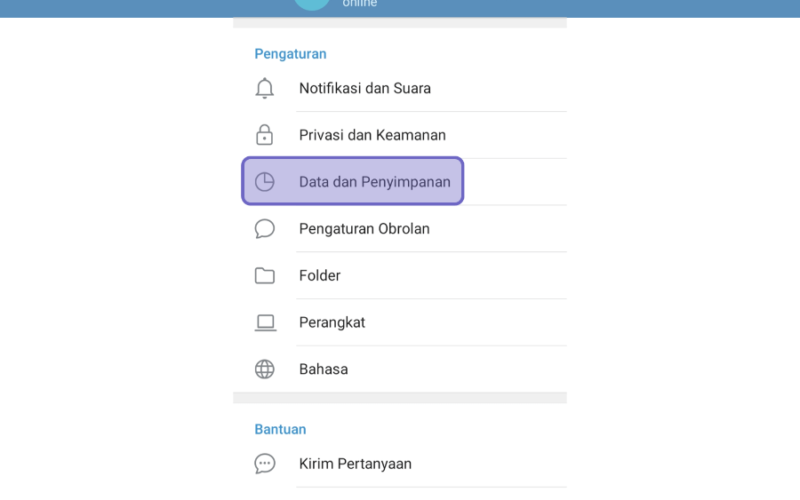Click the chat bubble icon for Obrolan

click(x=264, y=229)
